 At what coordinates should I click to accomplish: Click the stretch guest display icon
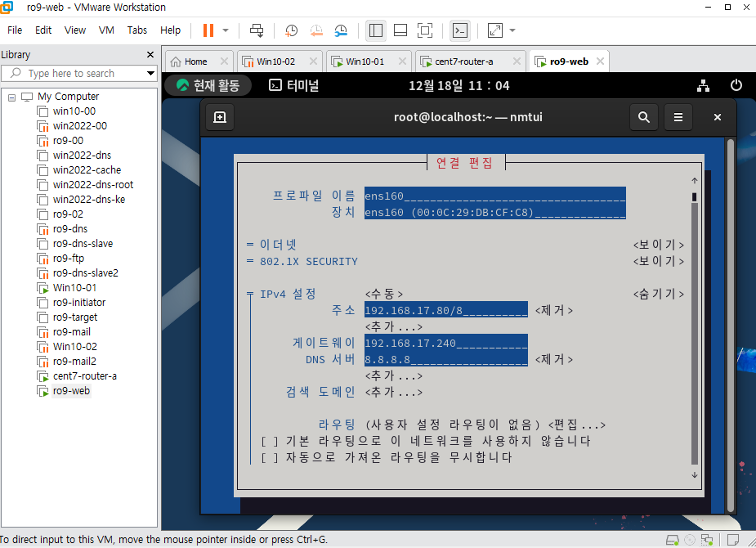495,31
